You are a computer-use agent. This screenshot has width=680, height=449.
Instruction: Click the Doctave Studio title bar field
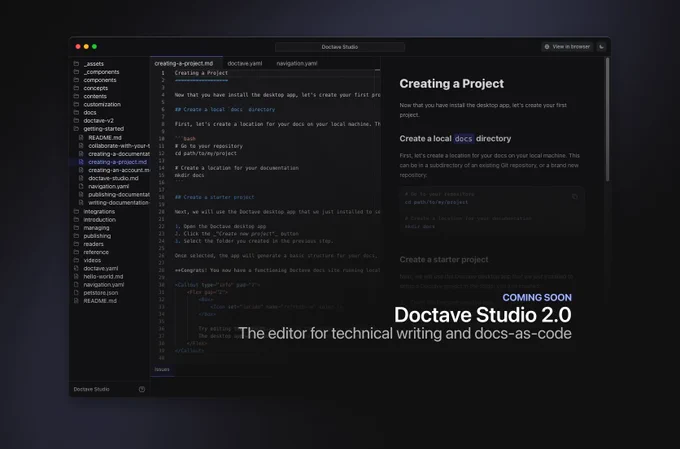[x=340, y=47]
